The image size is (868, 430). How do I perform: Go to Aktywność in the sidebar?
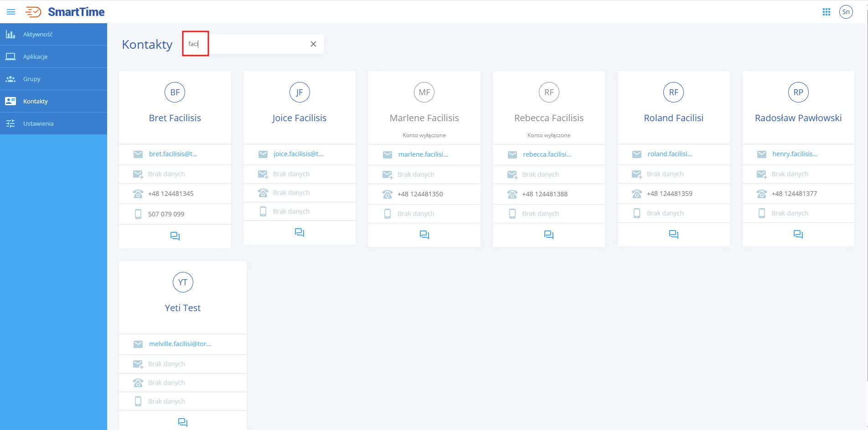coord(38,34)
